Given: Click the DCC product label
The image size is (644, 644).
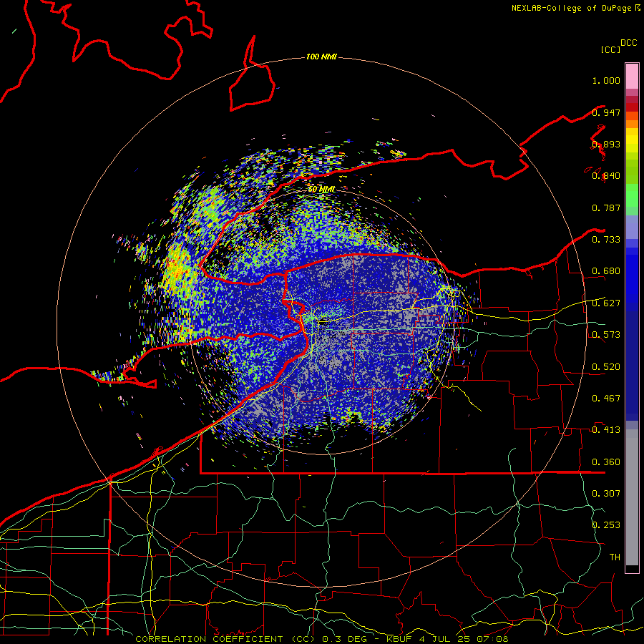Looking at the screenshot, I should coord(629,43).
